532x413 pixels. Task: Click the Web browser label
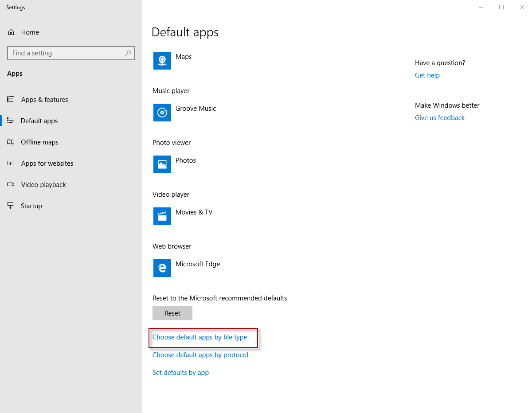(x=172, y=246)
